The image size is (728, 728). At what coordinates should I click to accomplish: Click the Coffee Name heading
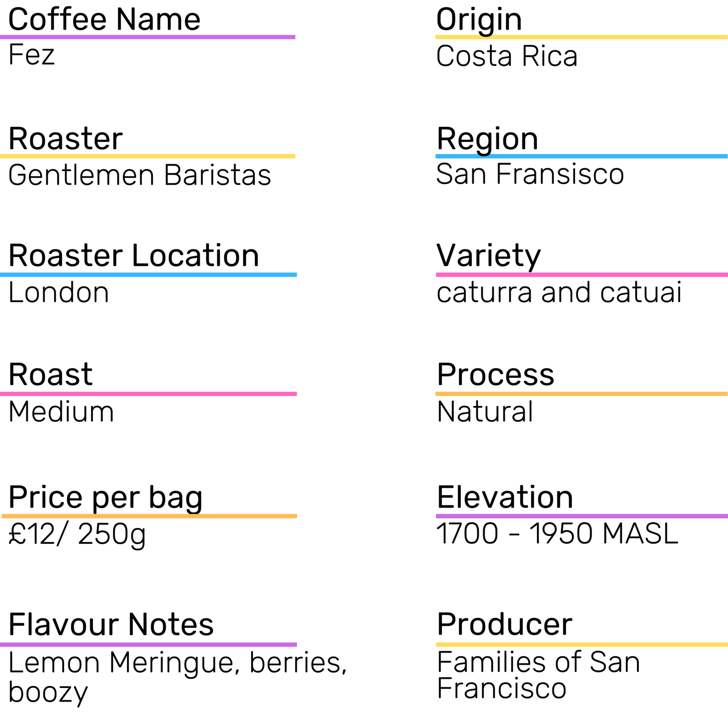(x=104, y=20)
